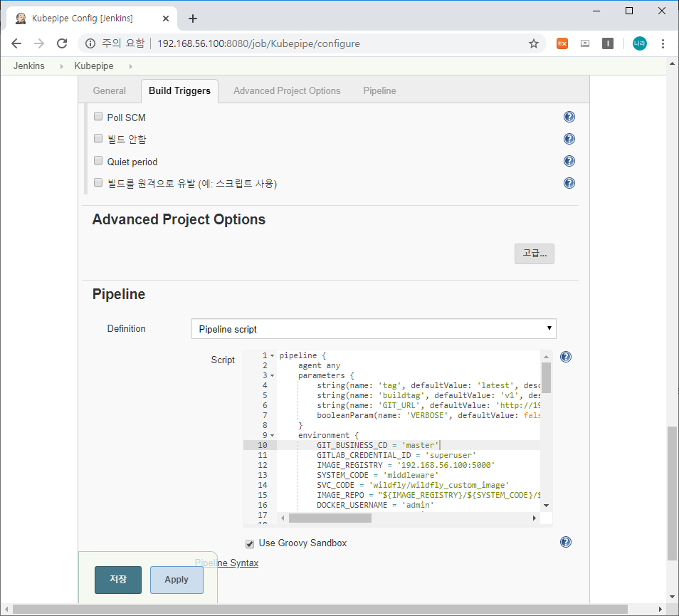The height and width of the screenshot is (616, 679).
Task: Open the gray monitor extension icon
Action: (585, 43)
